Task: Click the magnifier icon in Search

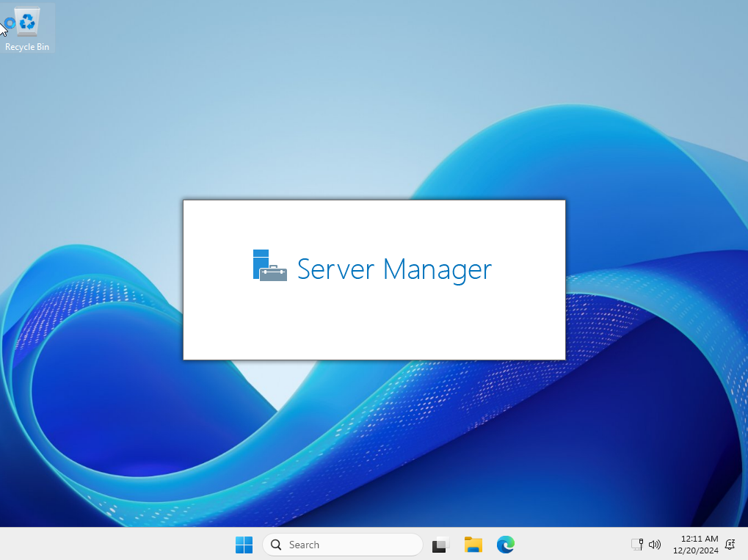Action: click(x=276, y=545)
